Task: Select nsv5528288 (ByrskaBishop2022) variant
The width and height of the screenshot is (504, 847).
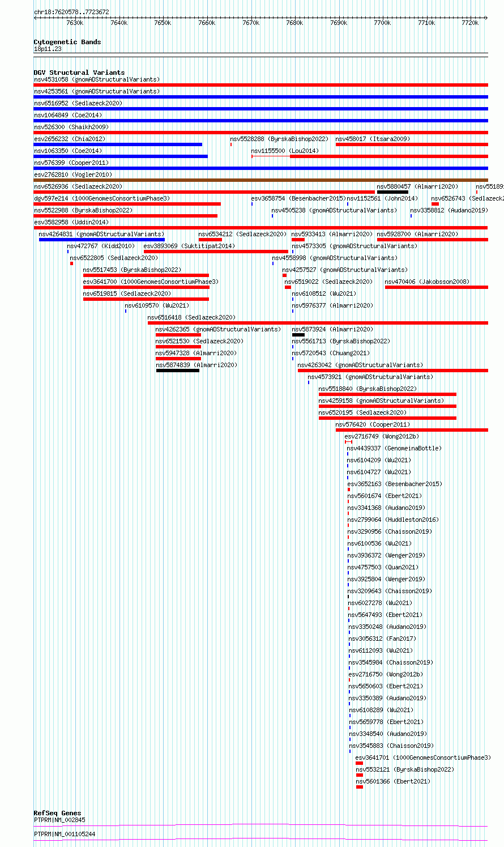Action: click(x=279, y=139)
